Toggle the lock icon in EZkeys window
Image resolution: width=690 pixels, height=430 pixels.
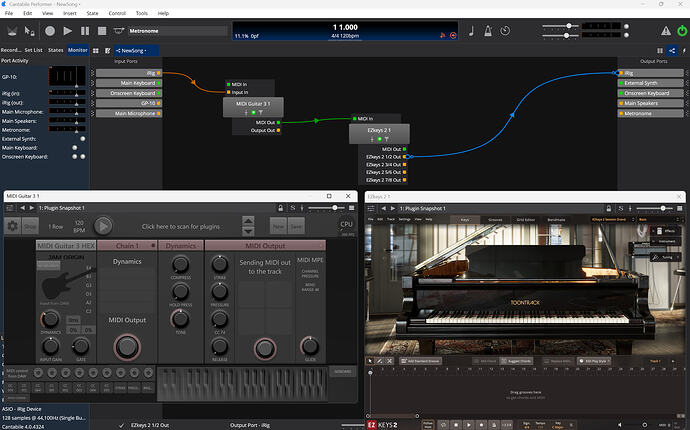coord(609,209)
